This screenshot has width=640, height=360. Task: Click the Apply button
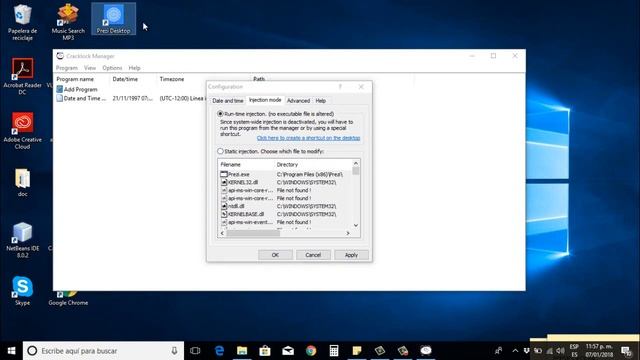coord(351,255)
